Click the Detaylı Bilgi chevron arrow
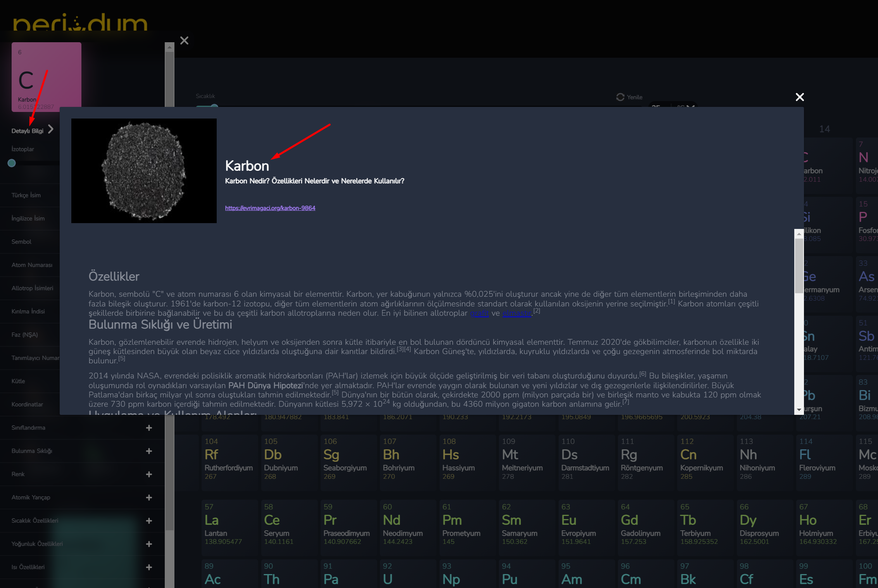The image size is (878, 588). (51, 129)
